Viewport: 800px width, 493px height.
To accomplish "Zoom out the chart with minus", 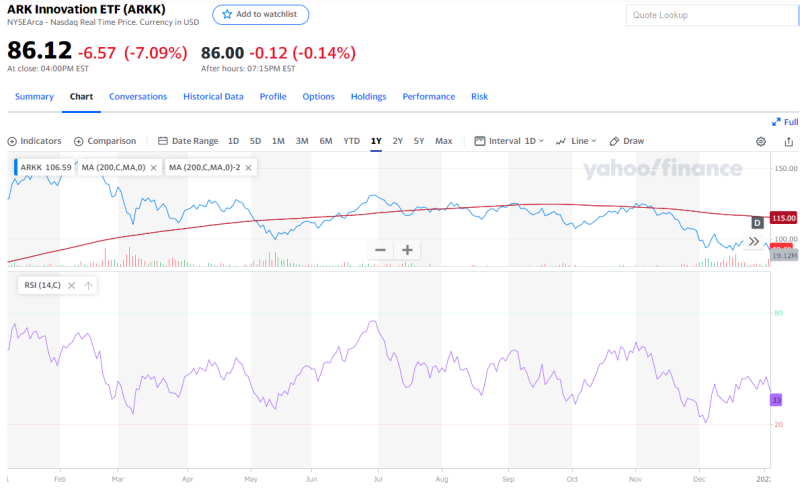I will [x=380, y=250].
